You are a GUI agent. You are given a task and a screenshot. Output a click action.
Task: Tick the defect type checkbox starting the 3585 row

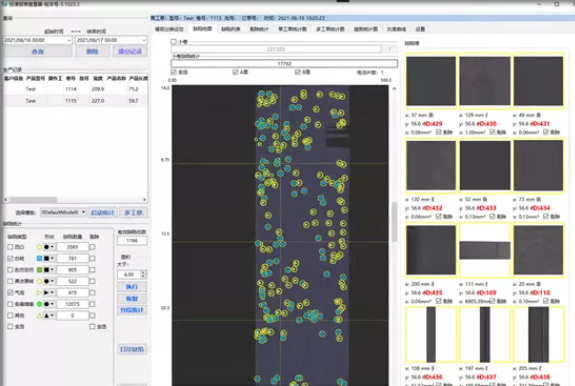10,247
